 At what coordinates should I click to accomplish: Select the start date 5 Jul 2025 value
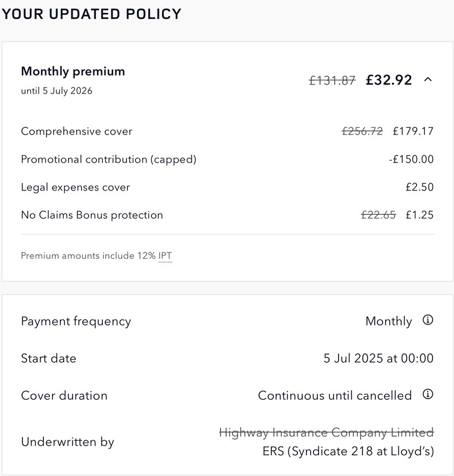(378, 358)
